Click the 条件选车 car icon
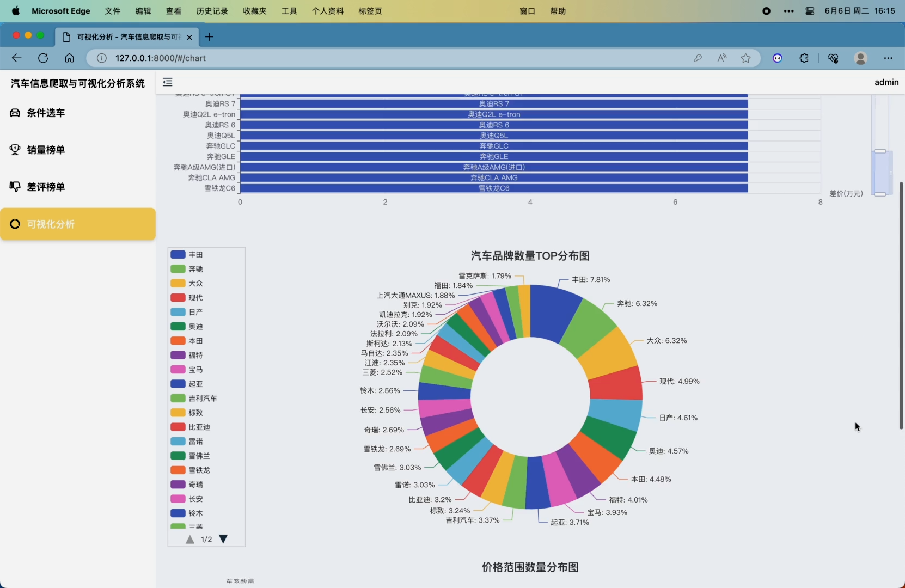Image resolution: width=905 pixels, height=588 pixels. click(x=15, y=113)
